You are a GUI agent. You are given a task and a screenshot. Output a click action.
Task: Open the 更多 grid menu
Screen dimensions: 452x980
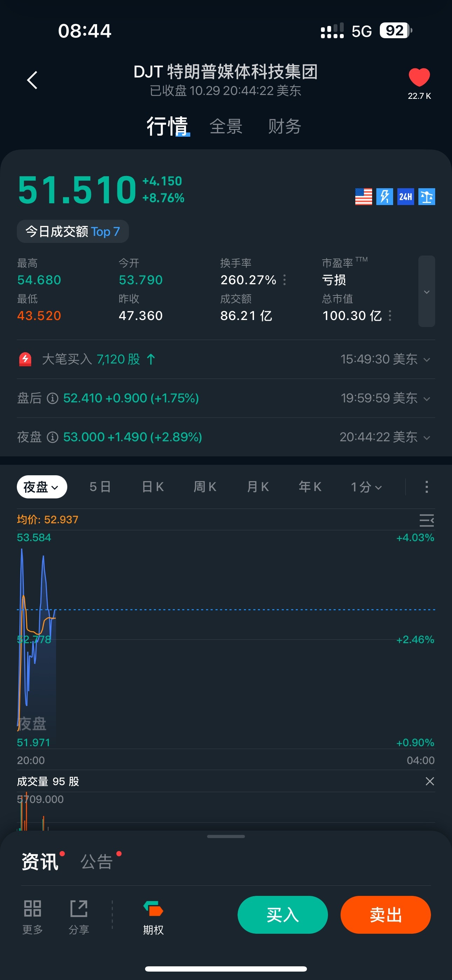coord(32,917)
